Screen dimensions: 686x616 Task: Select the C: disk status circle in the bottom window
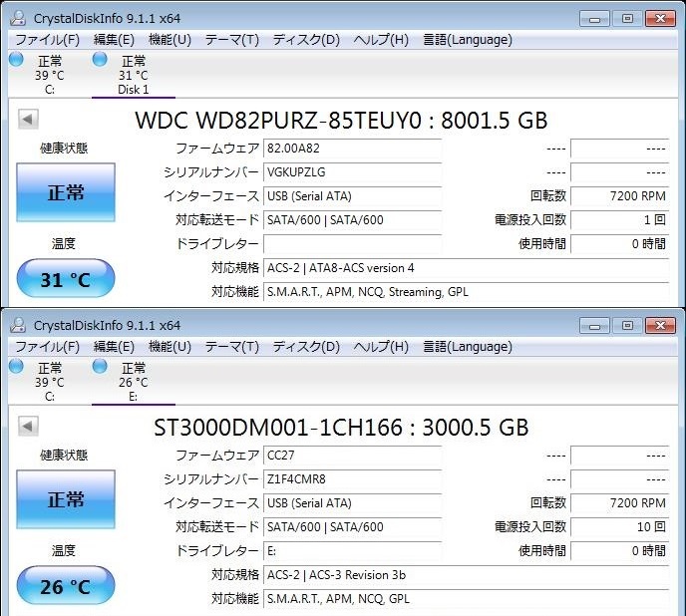point(16,366)
